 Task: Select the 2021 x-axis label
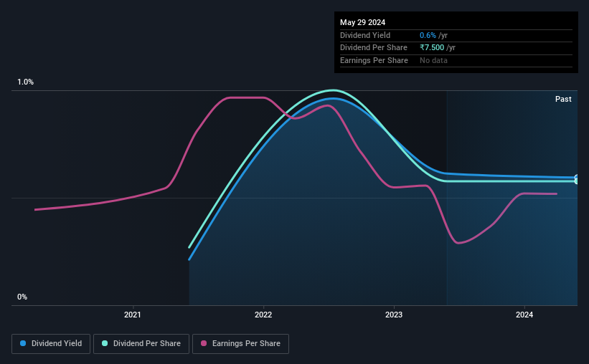pyautogui.click(x=133, y=315)
